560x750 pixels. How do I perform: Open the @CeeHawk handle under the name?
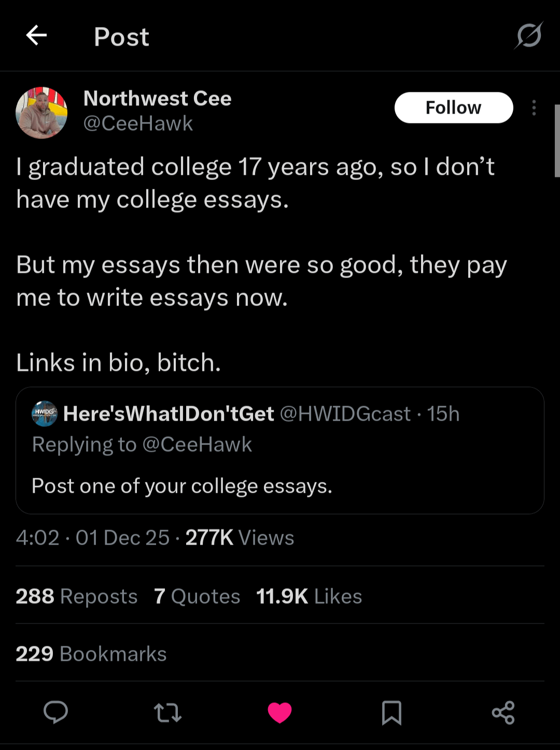pos(138,123)
